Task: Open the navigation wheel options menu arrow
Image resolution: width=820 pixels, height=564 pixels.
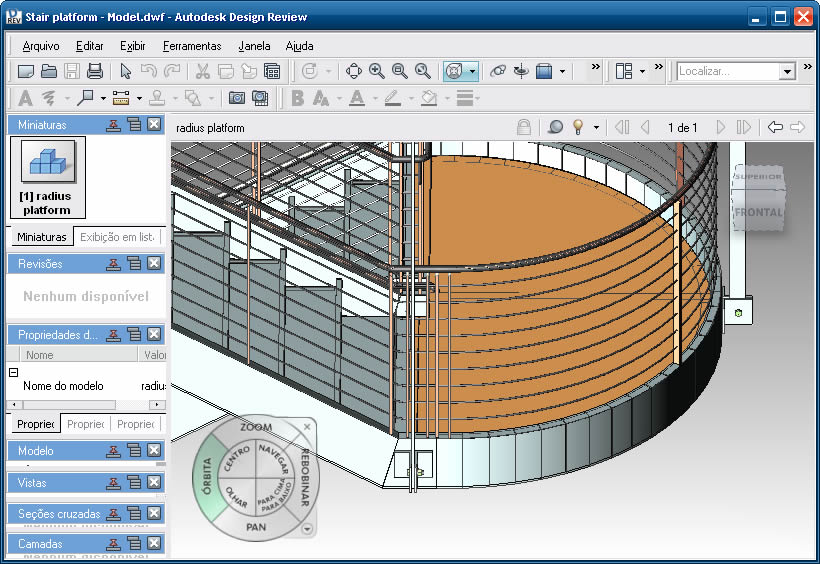Action: point(307,529)
